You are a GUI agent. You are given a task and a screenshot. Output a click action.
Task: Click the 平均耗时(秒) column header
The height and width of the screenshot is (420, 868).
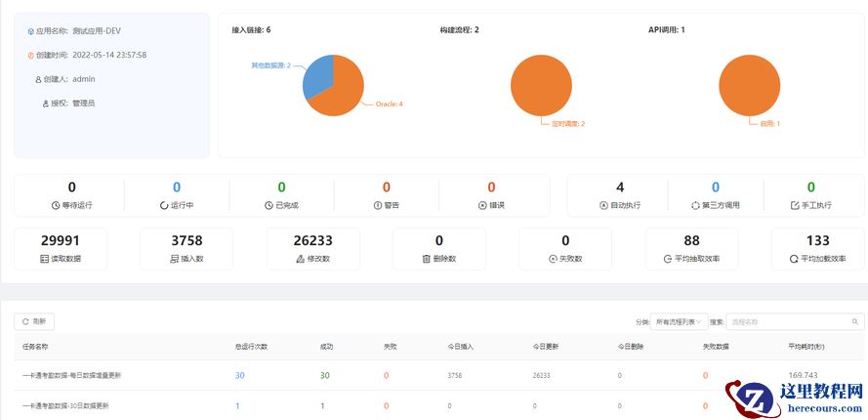pyautogui.click(x=806, y=347)
